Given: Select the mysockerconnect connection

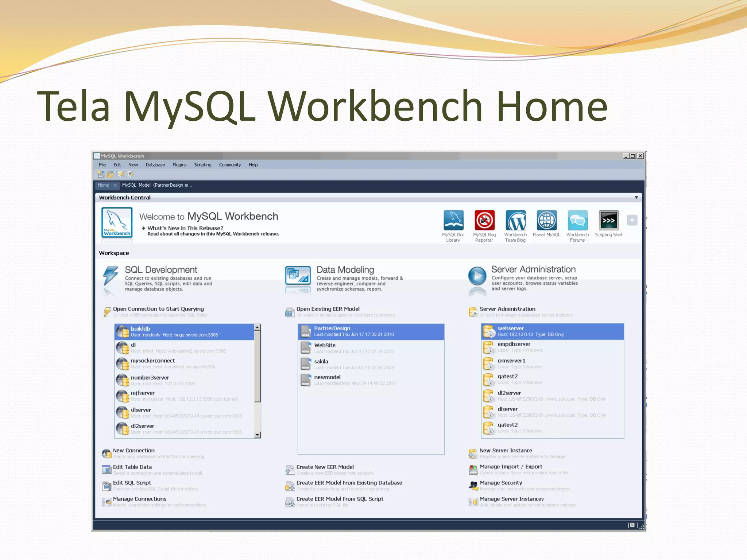Looking at the screenshot, I should 184,363.
